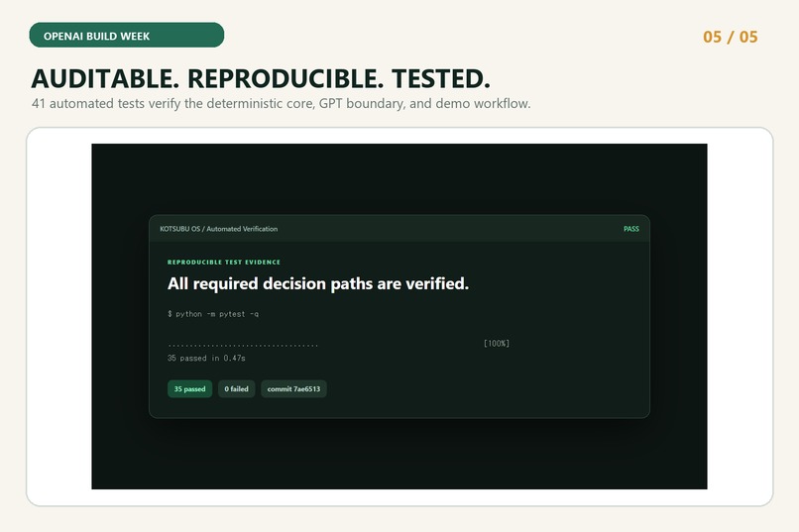The width and height of the screenshot is (799, 532).
Task: Click the '35 passed' green badge
Action: 189,389
